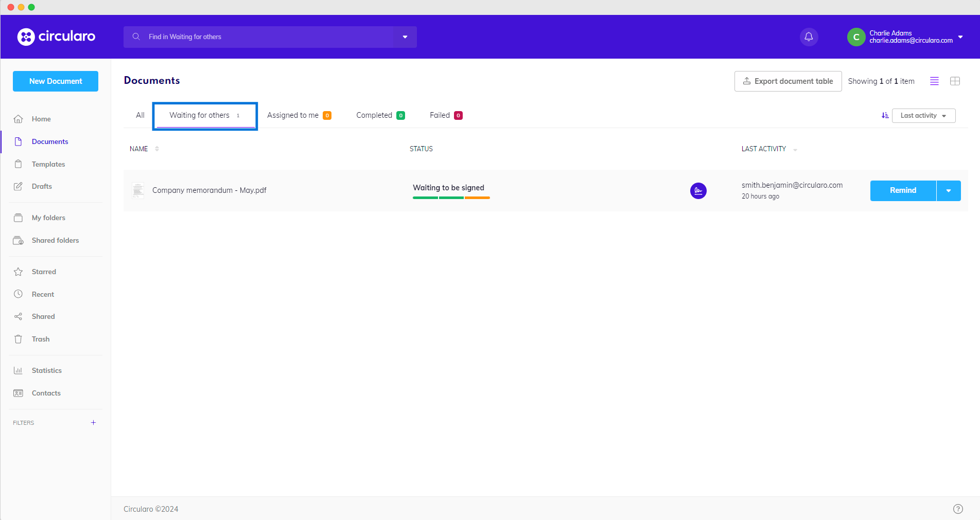Image resolution: width=980 pixels, height=520 pixels.
Task: Click the help question mark icon
Action: pos(957,509)
